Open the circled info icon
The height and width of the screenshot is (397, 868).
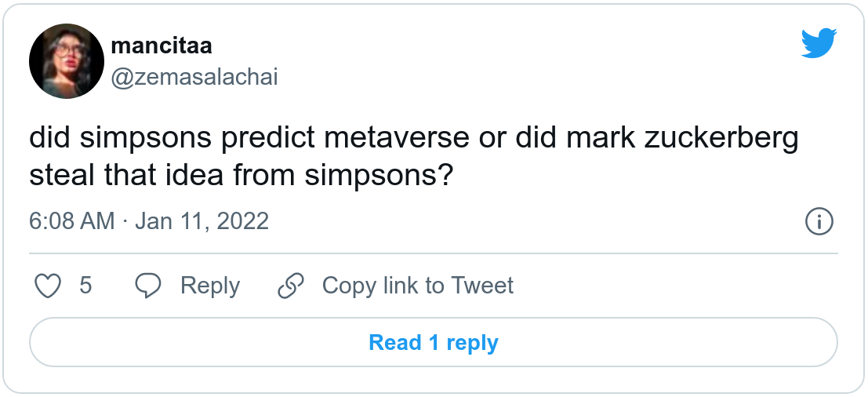tap(819, 221)
